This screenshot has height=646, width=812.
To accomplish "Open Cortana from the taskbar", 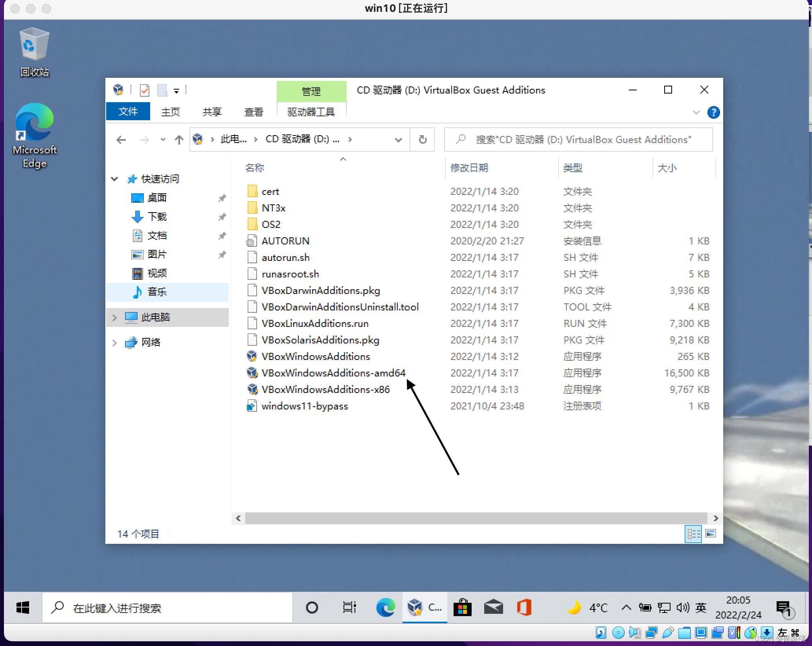I will click(312, 608).
